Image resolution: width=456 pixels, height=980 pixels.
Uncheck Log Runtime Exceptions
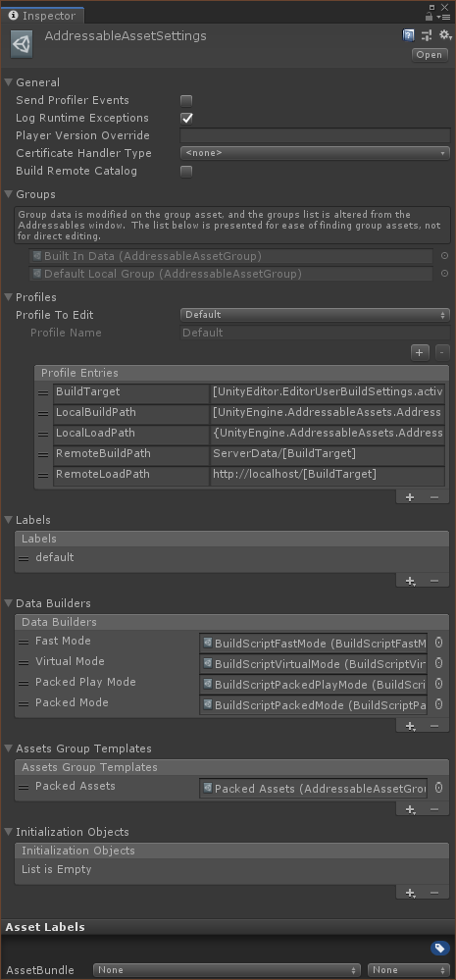point(186,118)
